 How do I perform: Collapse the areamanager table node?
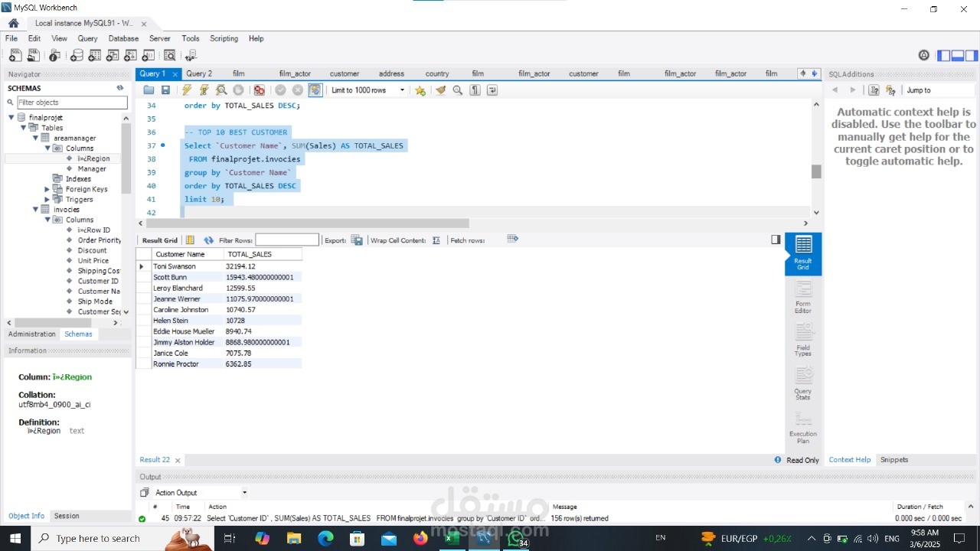[x=35, y=139]
